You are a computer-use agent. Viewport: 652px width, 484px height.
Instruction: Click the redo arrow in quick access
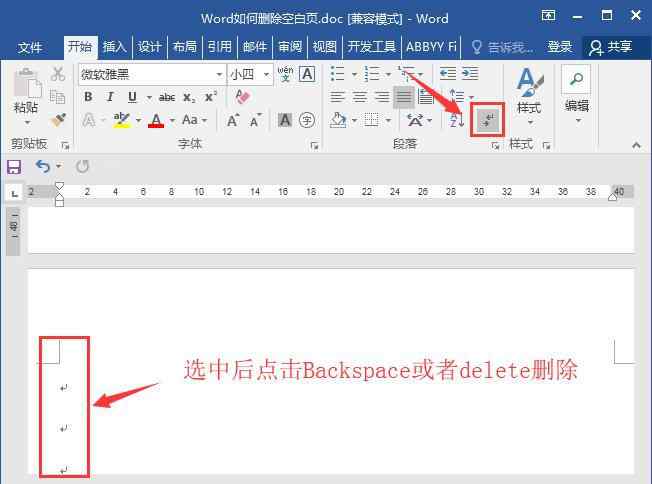coord(82,166)
